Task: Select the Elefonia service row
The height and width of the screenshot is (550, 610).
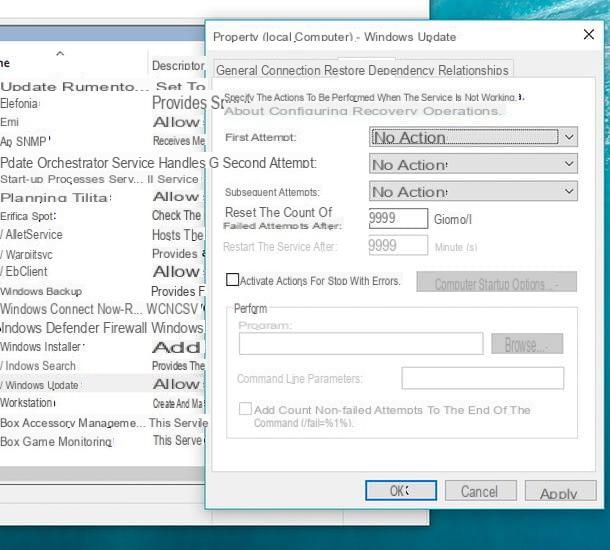Action: pos(102,103)
